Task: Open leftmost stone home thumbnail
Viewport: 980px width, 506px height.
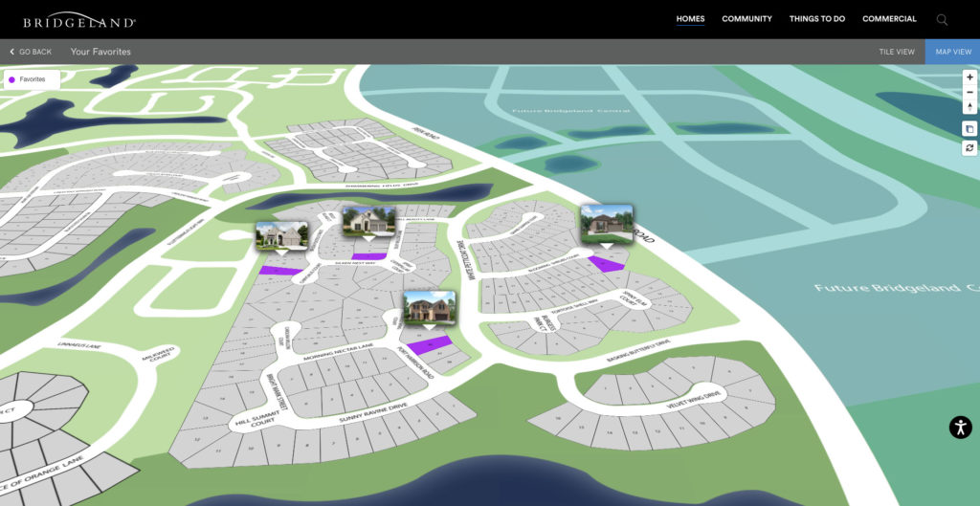Action: [282, 236]
